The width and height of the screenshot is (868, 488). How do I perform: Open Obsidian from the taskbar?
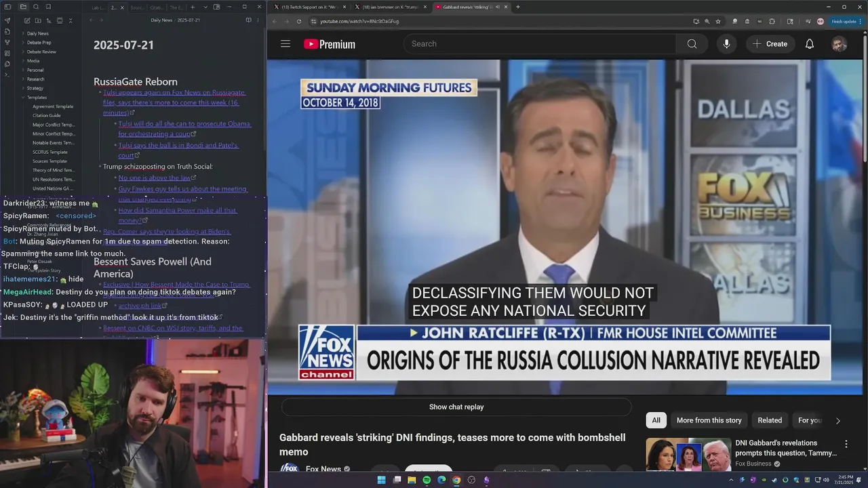point(486,480)
